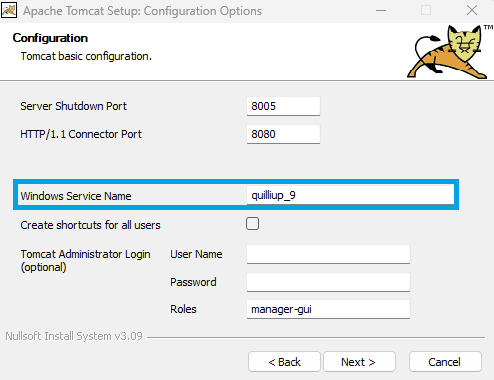Click the Windows Service Name label
The image size is (494, 380).
click(76, 196)
